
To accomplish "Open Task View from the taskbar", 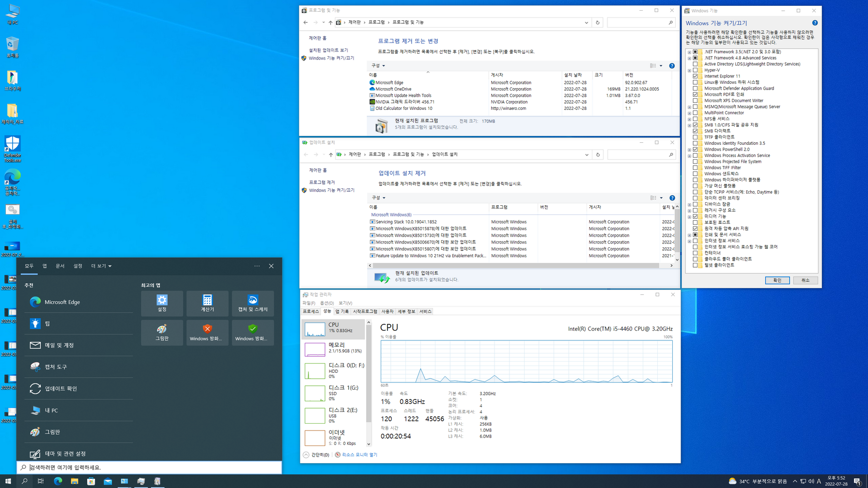I will [x=41, y=481].
